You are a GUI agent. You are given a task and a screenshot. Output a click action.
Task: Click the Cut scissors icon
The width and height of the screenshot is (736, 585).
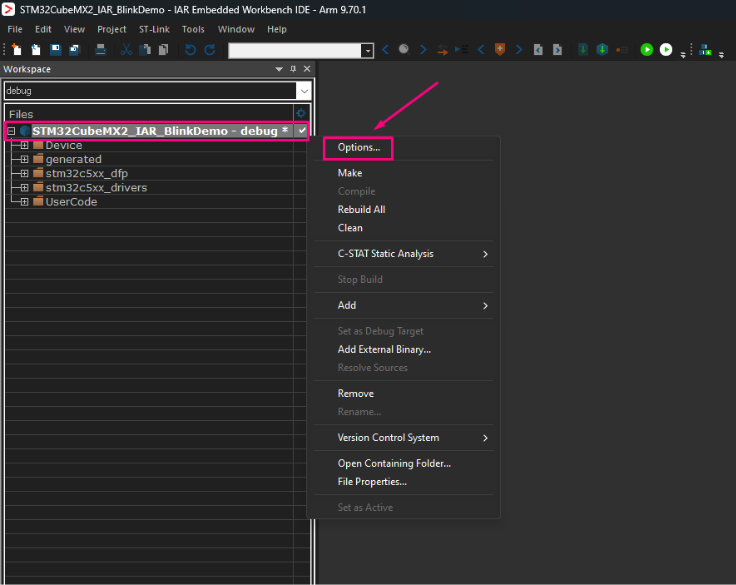(x=126, y=49)
